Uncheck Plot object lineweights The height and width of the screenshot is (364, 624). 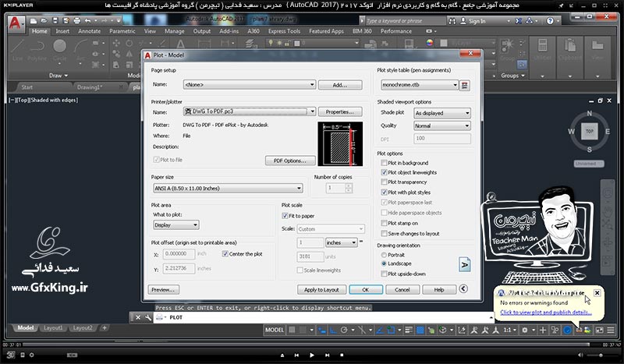pos(384,172)
